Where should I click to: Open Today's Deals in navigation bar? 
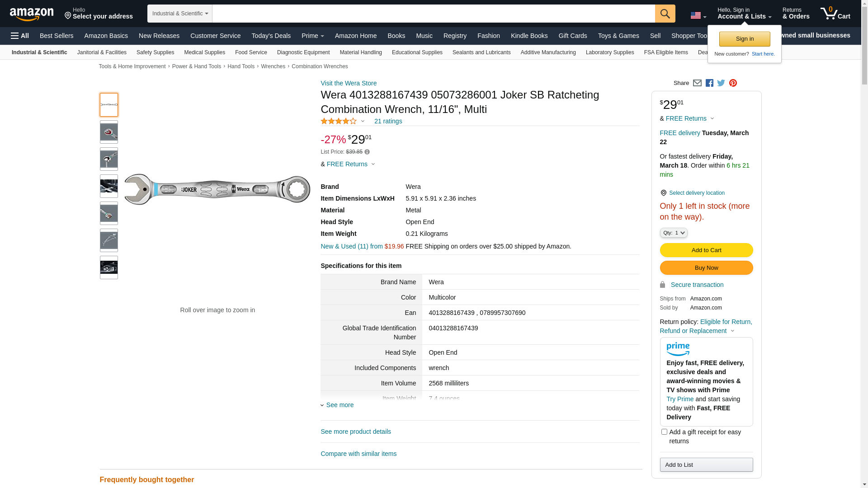[x=271, y=36]
